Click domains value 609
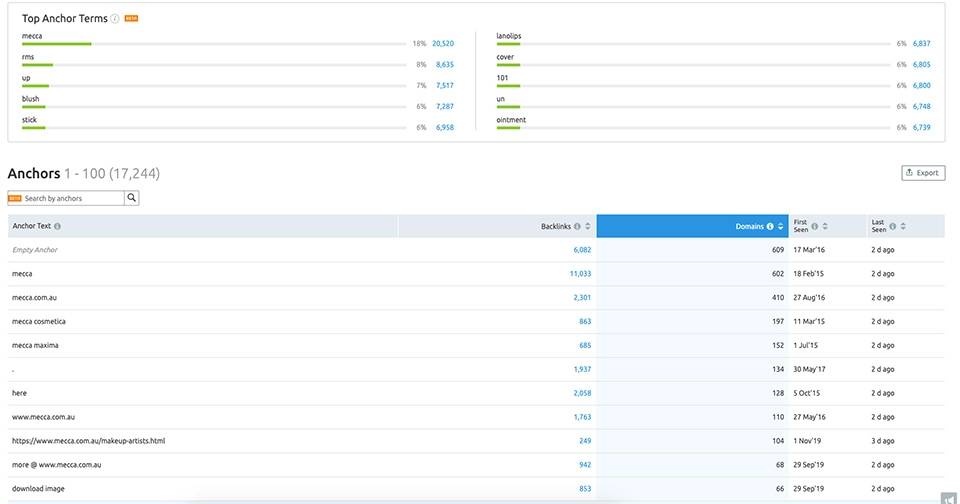The height and width of the screenshot is (504, 960). (x=778, y=250)
